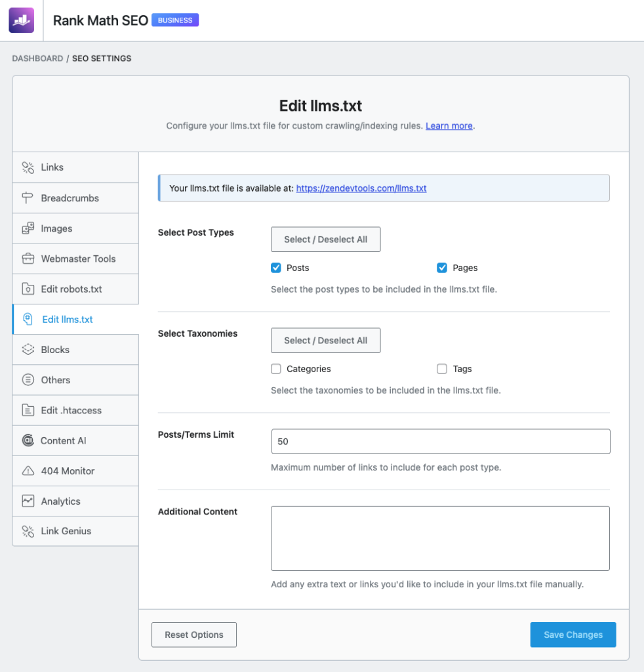Switch to the Images tab
Image resolution: width=644 pixels, height=672 pixels.
point(75,228)
